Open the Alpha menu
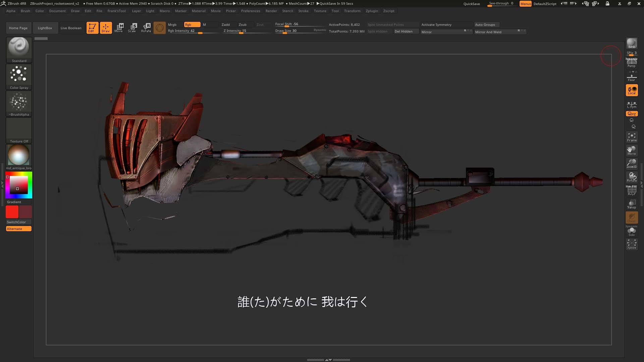Viewport: 644px width, 362px height. (x=11, y=11)
